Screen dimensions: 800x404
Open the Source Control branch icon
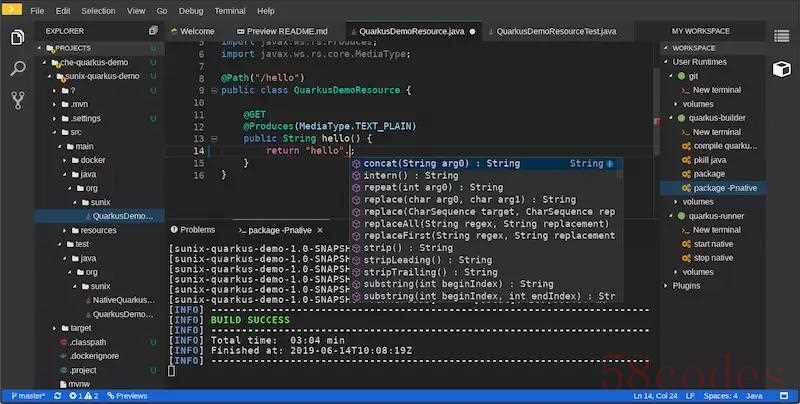coord(17,100)
